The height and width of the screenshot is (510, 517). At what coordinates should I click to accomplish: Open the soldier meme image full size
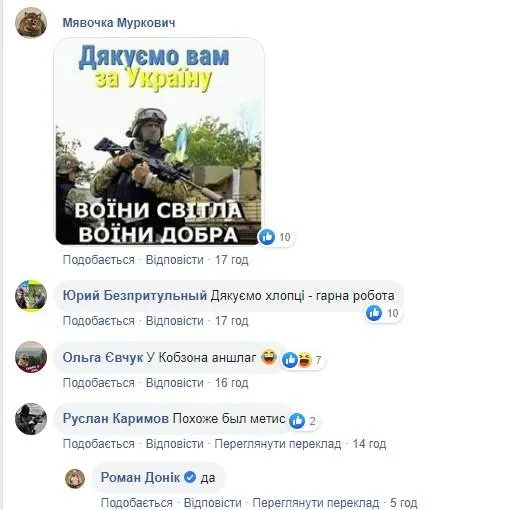(x=158, y=141)
